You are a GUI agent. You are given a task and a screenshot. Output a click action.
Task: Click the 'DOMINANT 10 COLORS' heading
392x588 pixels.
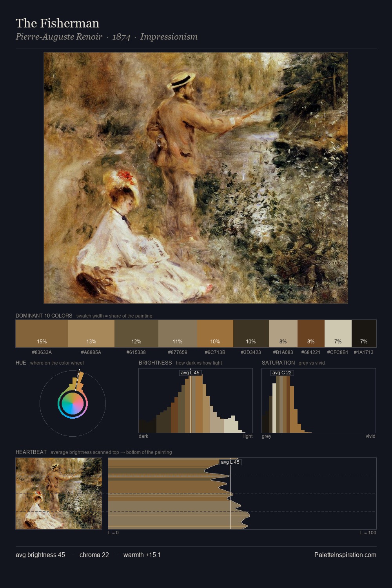[44, 316]
